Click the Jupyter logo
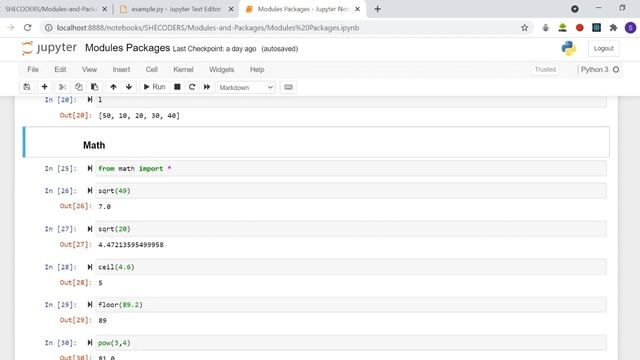 pos(49,48)
